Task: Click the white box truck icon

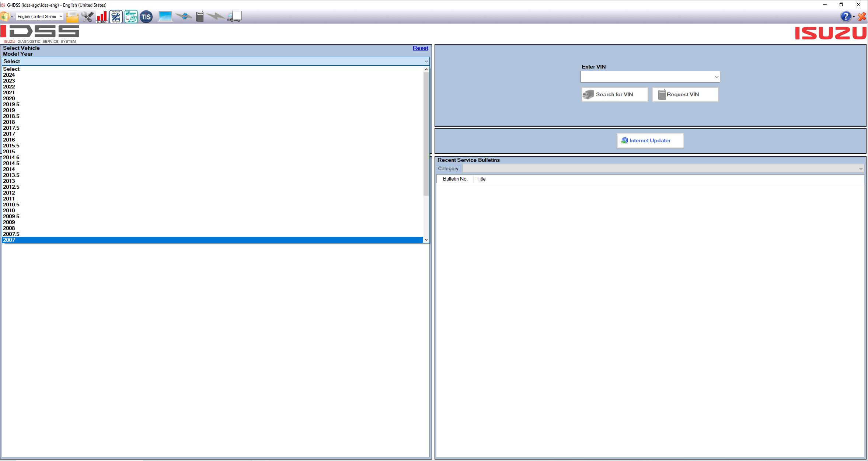Action: pyautogui.click(x=235, y=17)
